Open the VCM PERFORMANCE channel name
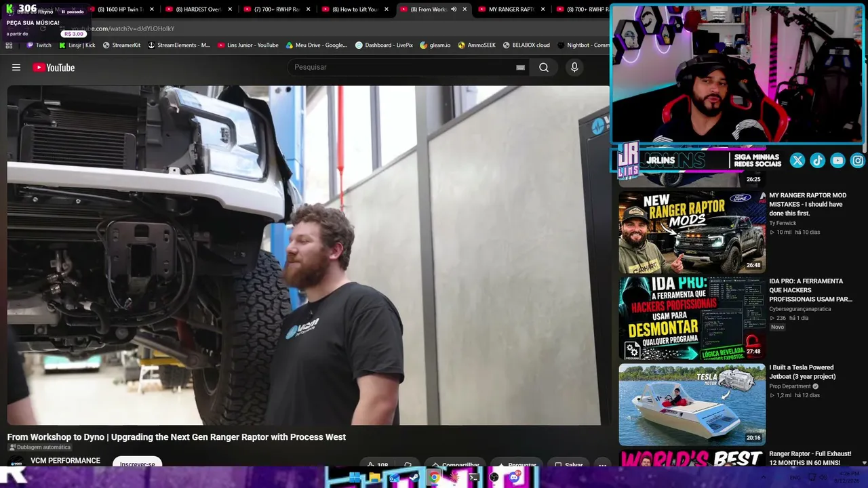 [x=65, y=461]
